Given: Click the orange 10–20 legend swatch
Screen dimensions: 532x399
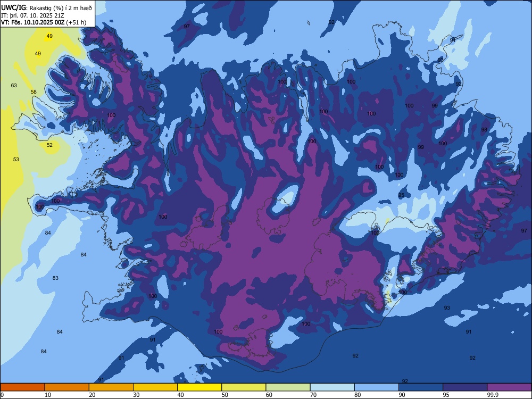Looking at the screenshot, I should click(x=67, y=387).
